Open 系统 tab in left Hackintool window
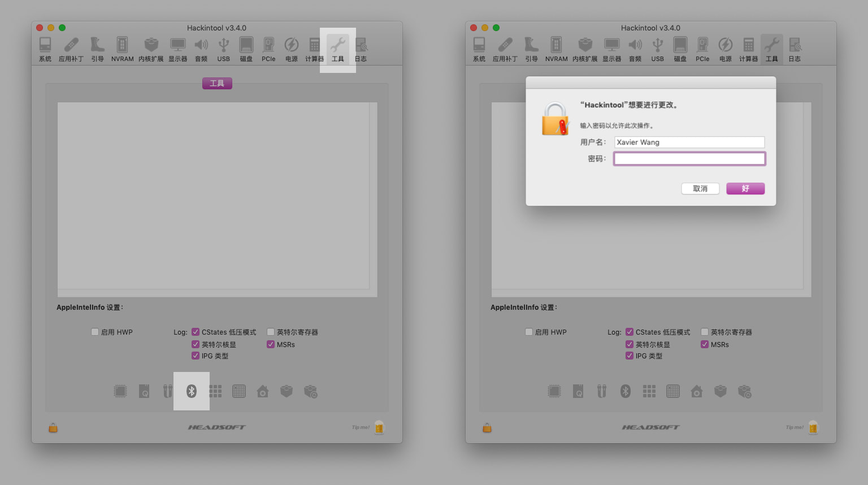868x485 pixels. [45, 49]
